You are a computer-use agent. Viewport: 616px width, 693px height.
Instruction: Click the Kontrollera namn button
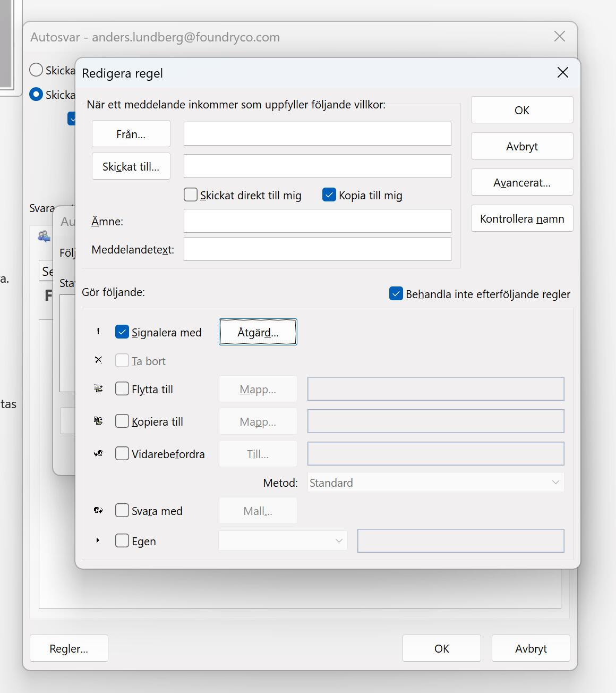click(521, 218)
